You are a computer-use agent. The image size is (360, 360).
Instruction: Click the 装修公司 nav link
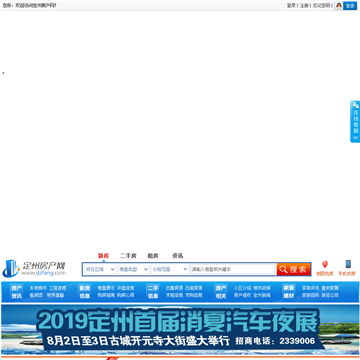click(330, 295)
